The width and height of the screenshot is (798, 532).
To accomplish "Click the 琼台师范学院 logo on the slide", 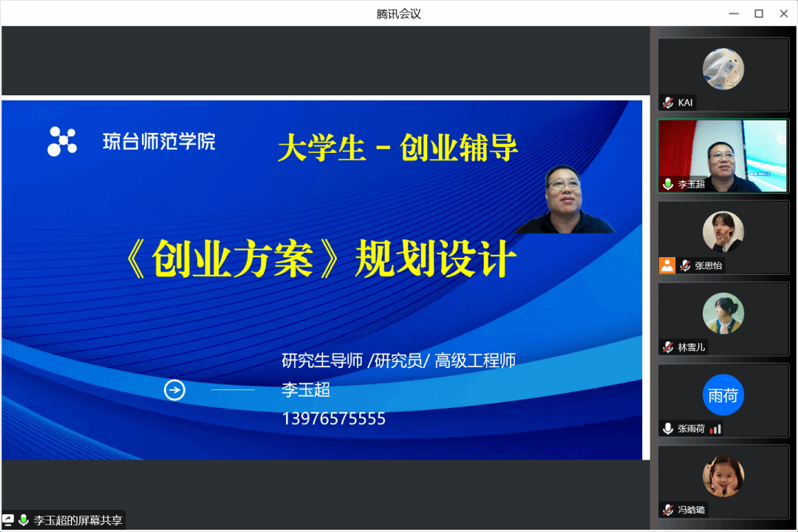I will pyautogui.click(x=62, y=141).
